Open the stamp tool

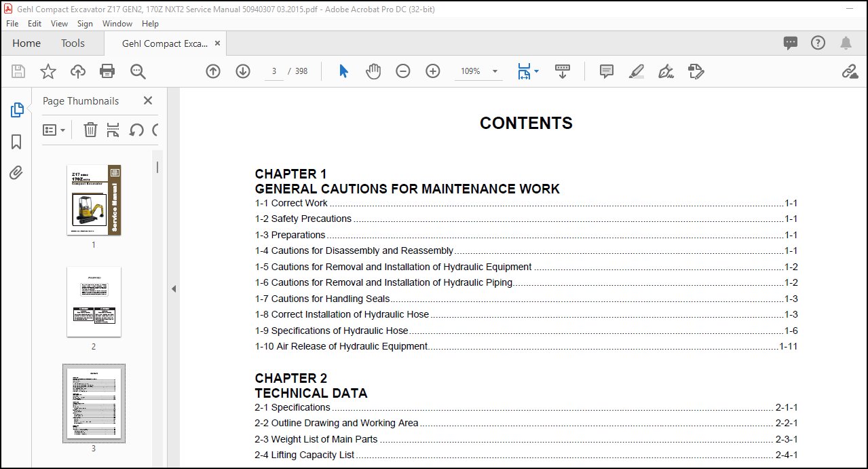[x=696, y=71]
